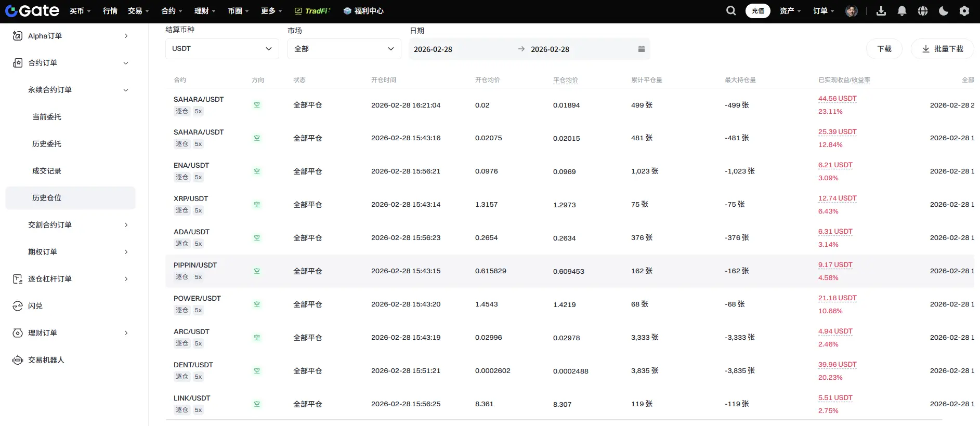The height and width of the screenshot is (426, 980).
Task: Click 39.96 USDT realized profit
Action: click(838, 365)
